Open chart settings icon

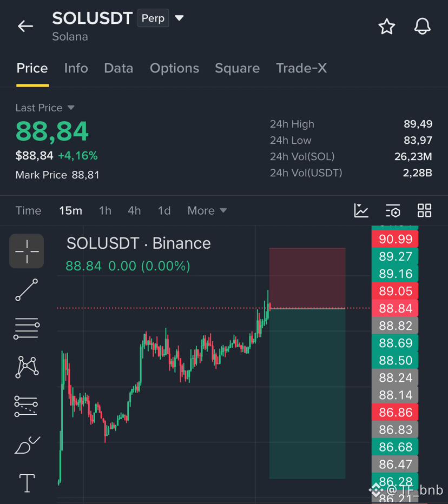tap(393, 210)
